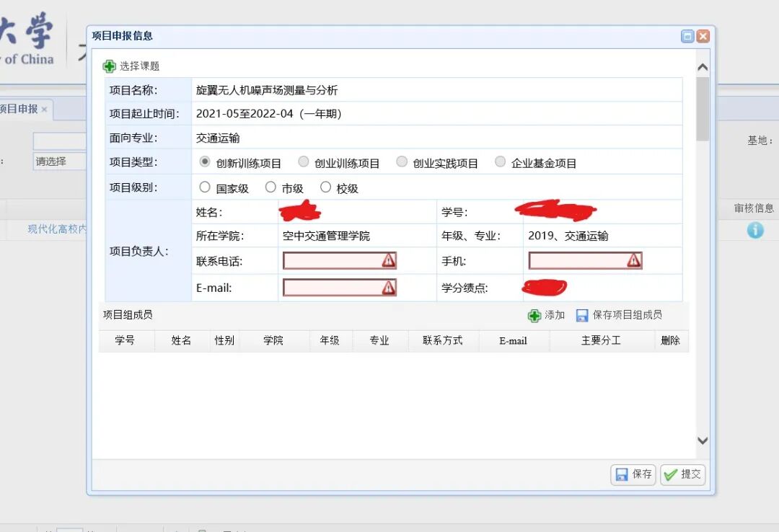The width and height of the screenshot is (779, 532).
Task: Click the 添加 green plus icon
Action: pos(534,315)
